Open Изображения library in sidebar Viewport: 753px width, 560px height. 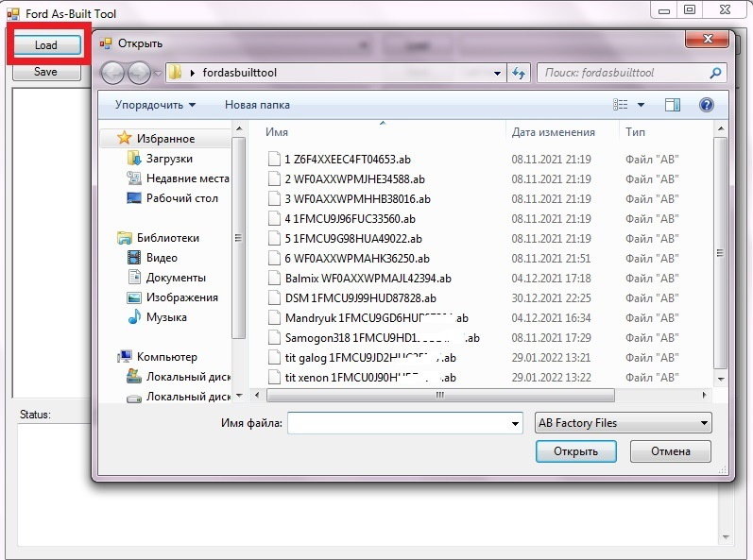coord(182,297)
